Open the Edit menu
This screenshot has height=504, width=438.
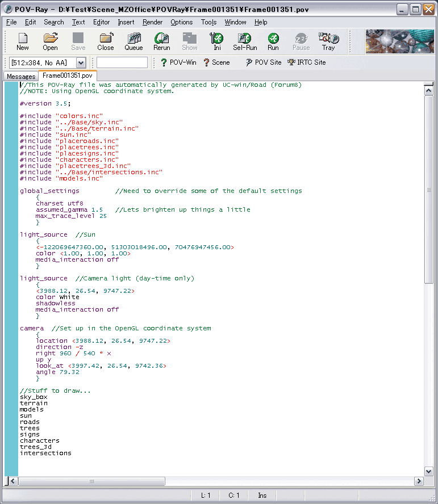point(30,22)
